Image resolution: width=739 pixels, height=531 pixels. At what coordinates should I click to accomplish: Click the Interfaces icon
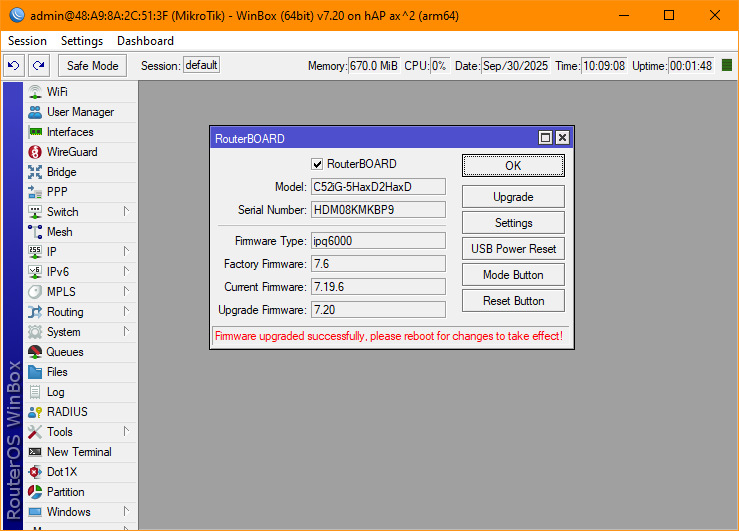pyautogui.click(x=35, y=132)
